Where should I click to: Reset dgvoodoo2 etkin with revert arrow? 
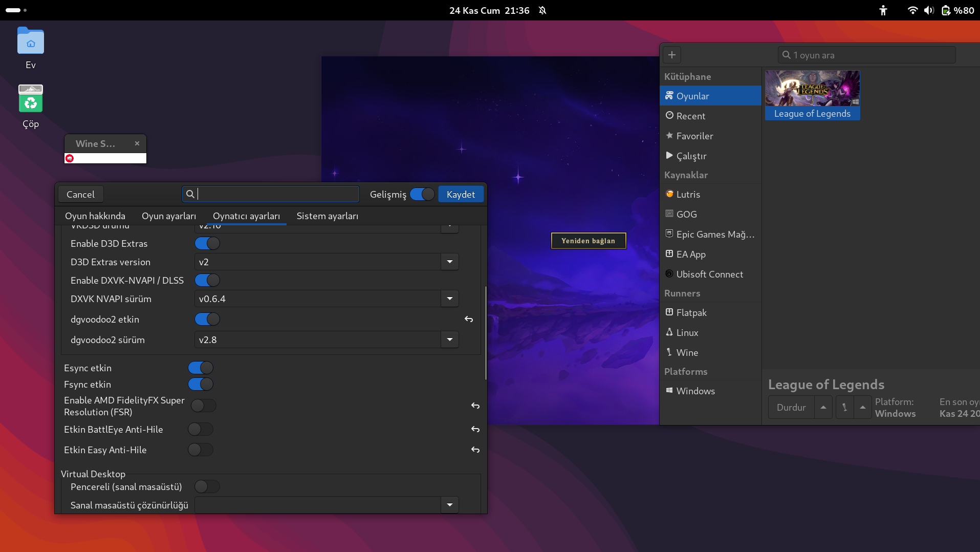pos(468,320)
